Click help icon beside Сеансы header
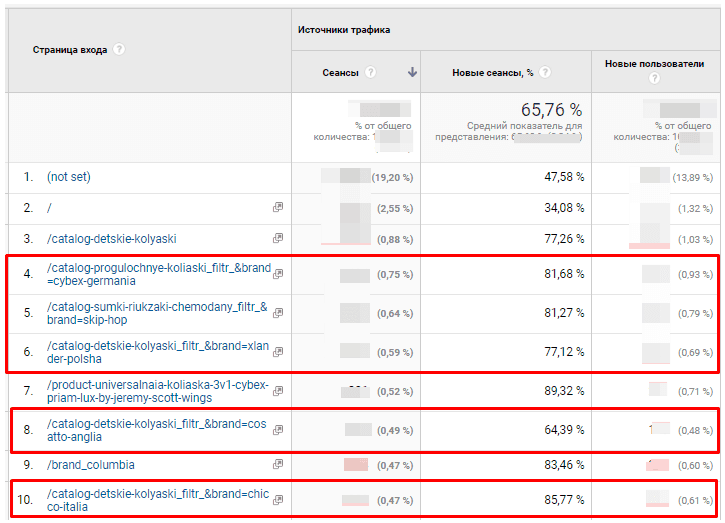Viewport: 725px width, 523px height. click(370, 72)
